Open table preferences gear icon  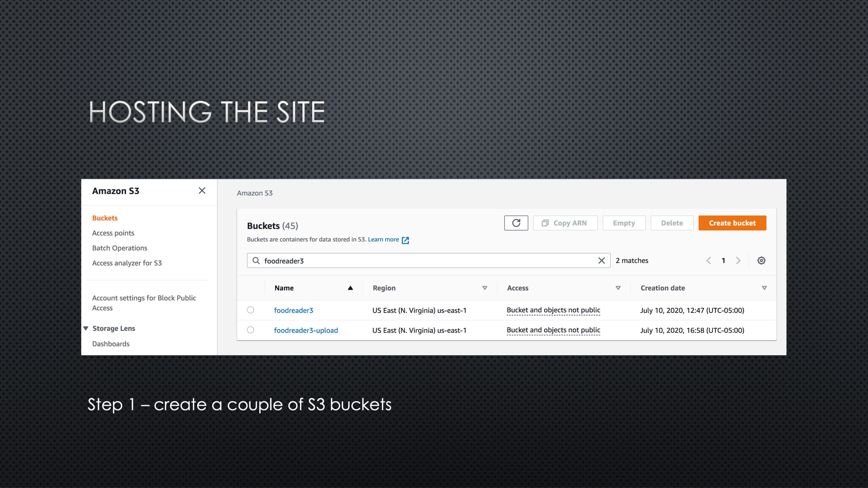(x=761, y=261)
